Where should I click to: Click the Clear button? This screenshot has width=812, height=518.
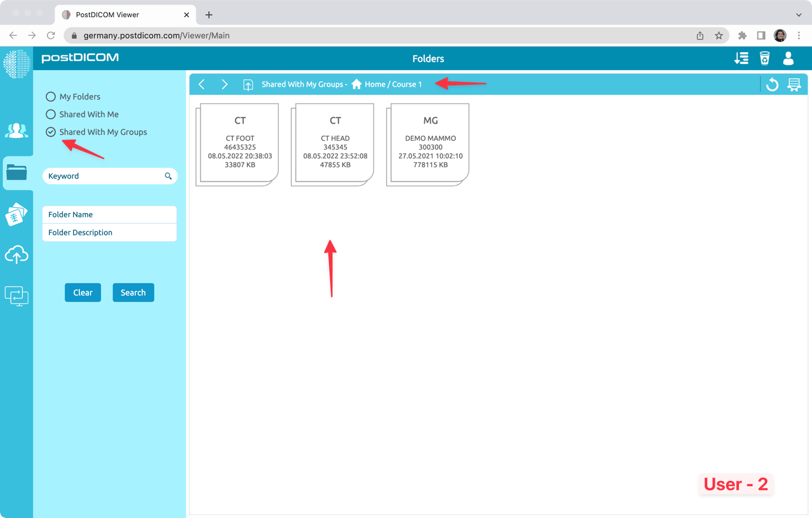(x=82, y=292)
